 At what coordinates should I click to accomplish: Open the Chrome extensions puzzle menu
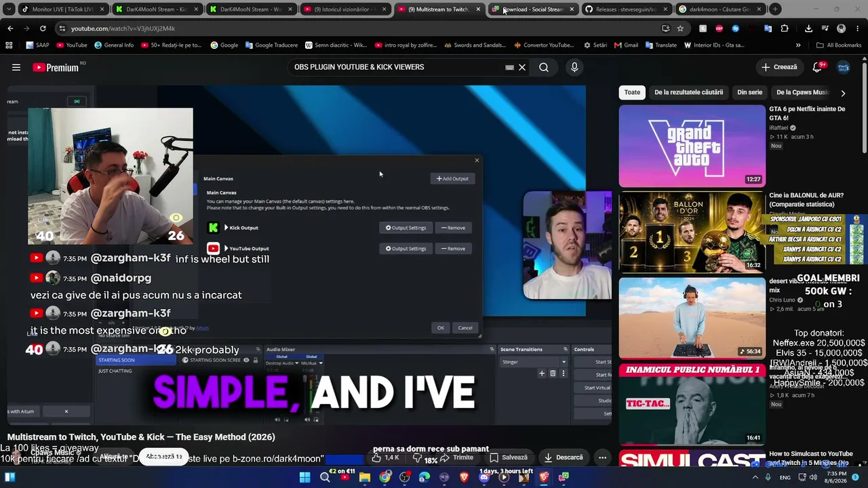point(785,28)
